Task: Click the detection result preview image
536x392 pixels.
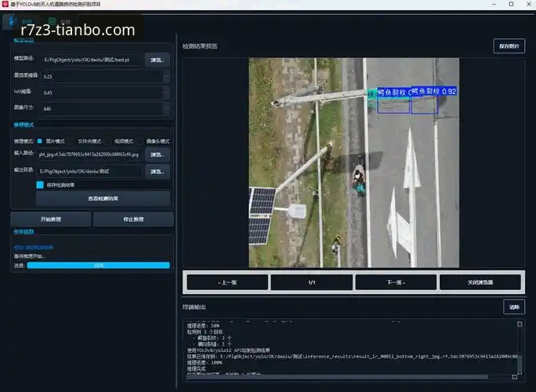Action: 353,162
